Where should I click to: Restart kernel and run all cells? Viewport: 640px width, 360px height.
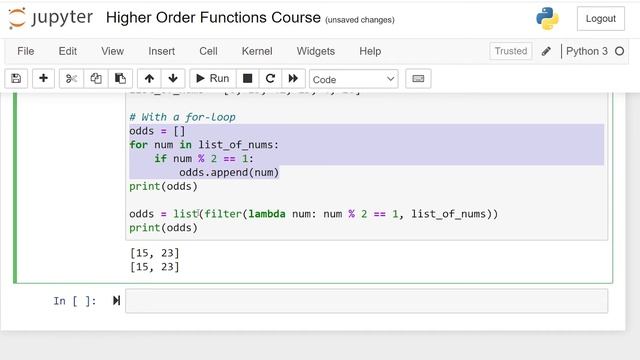(293, 78)
